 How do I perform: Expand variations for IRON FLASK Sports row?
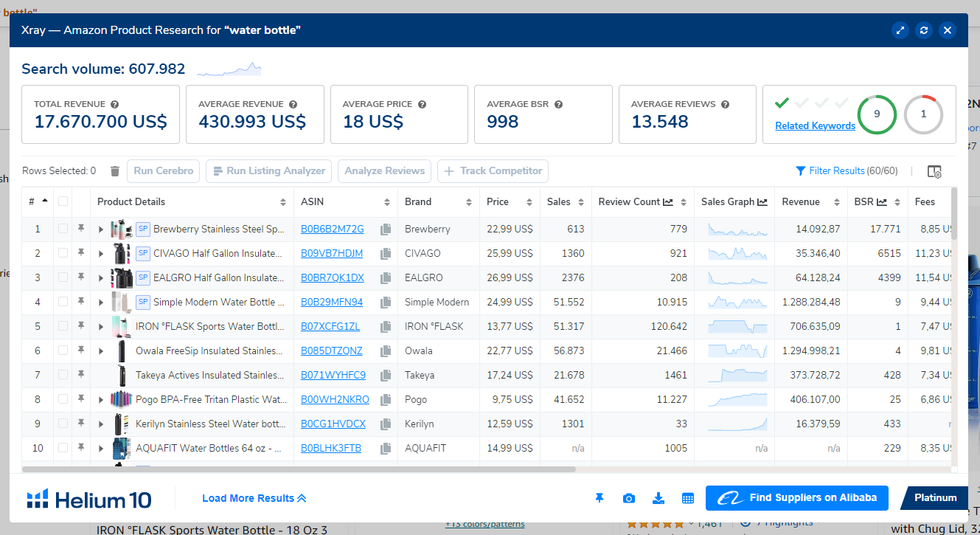click(101, 327)
